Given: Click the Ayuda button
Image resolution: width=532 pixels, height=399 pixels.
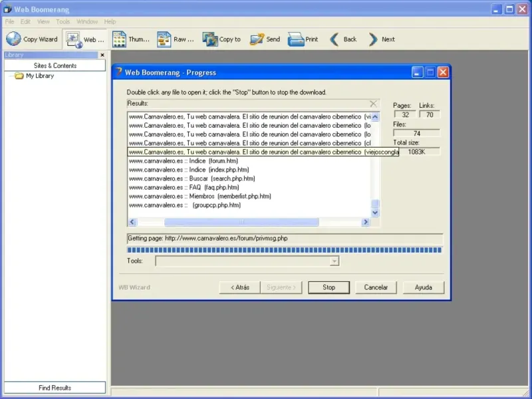Looking at the screenshot, I should pyautogui.click(x=423, y=287).
